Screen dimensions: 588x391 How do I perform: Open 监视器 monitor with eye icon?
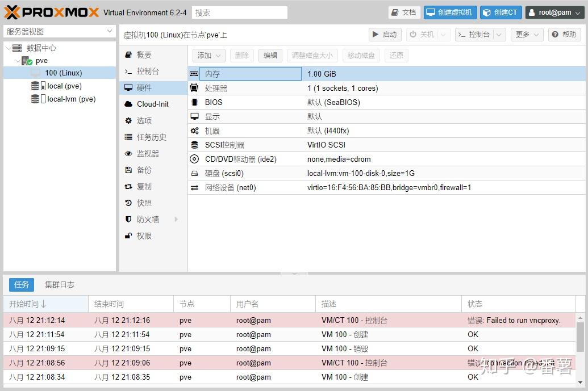(153, 154)
